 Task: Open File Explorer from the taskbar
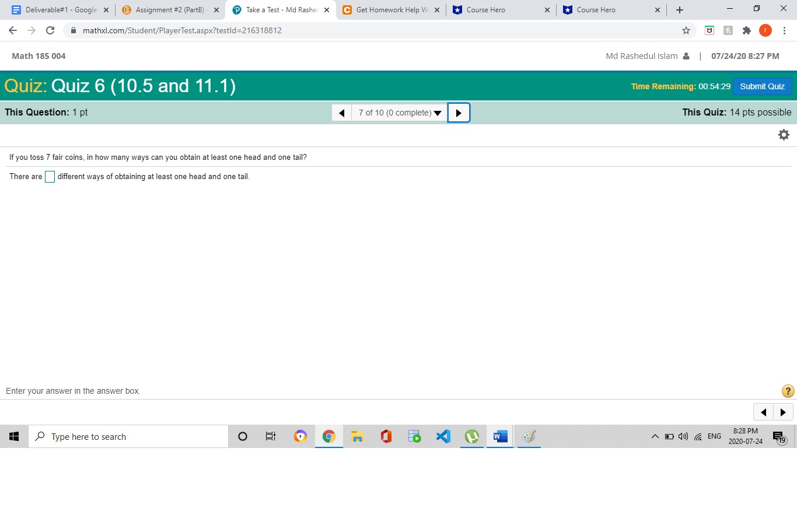point(357,436)
